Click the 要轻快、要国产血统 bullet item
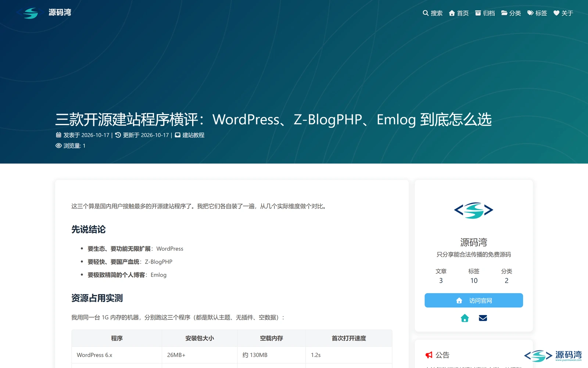This screenshot has height=368, width=588. click(130, 262)
